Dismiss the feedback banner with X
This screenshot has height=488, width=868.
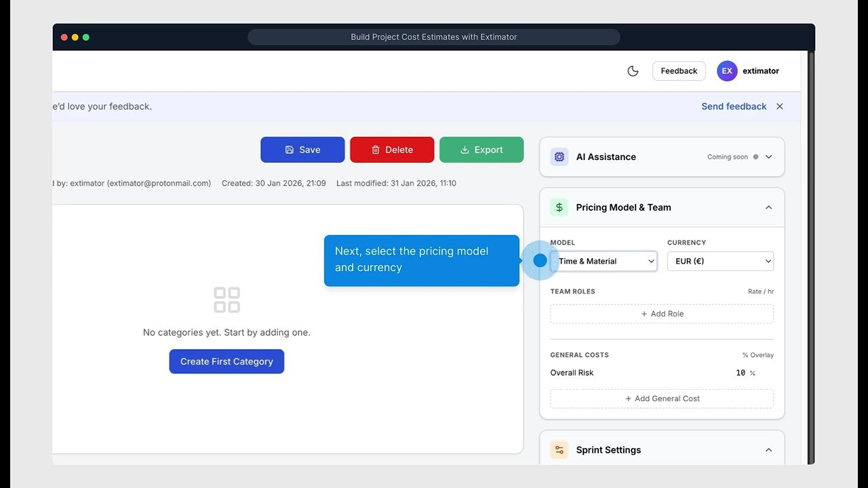pyautogui.click(x=780, y=106)
